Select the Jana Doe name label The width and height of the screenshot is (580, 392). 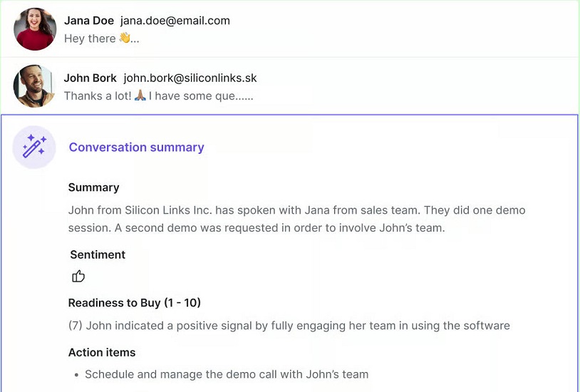89,21
